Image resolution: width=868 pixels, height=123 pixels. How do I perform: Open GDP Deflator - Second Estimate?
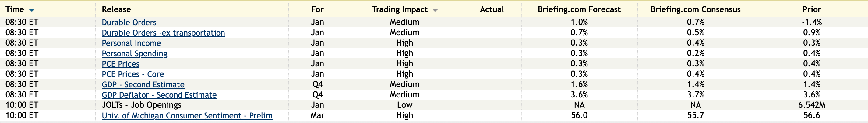click(x=159, y=95)
